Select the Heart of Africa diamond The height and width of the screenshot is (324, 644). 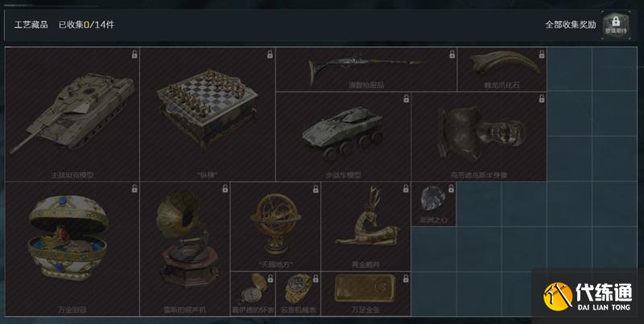click(x=434, y=204)
